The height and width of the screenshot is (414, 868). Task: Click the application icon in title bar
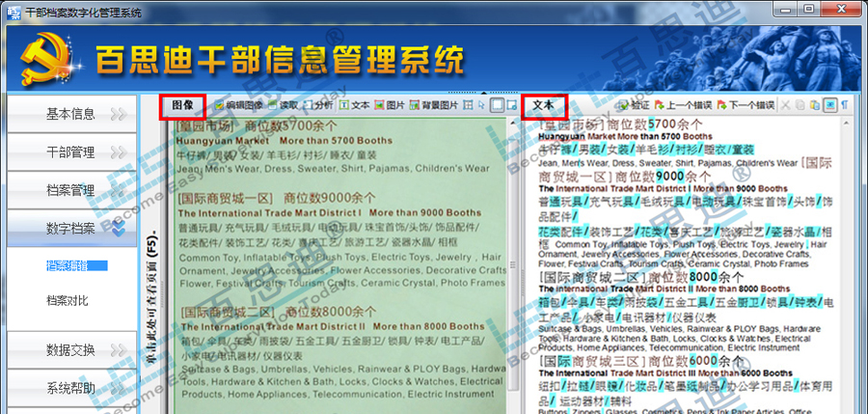pyautogui.click(x=14, y=13)
